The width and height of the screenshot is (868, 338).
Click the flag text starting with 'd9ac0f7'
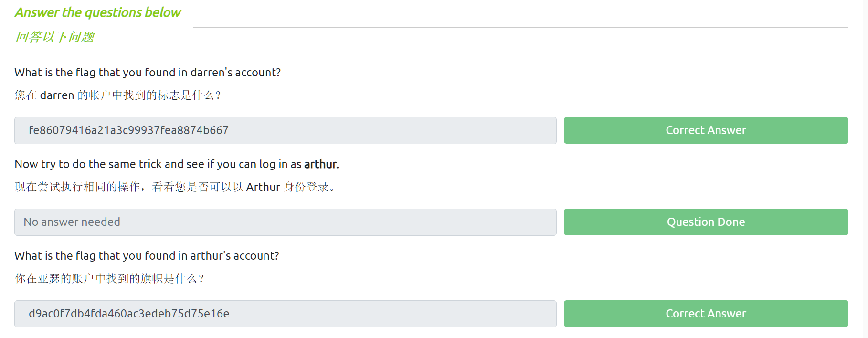tap(129, 314)
